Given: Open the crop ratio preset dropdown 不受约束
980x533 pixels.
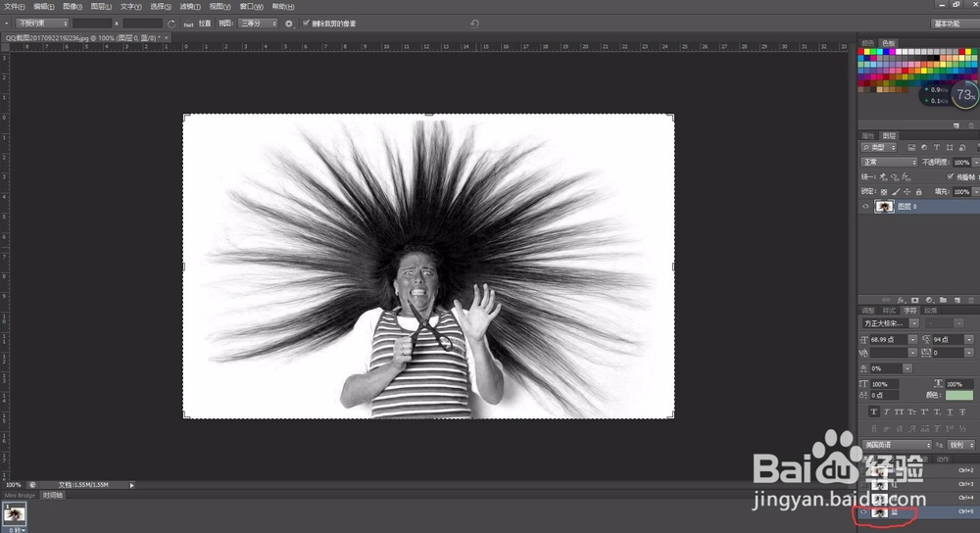Looking at the screenshot, I should (x=42, y=24).
